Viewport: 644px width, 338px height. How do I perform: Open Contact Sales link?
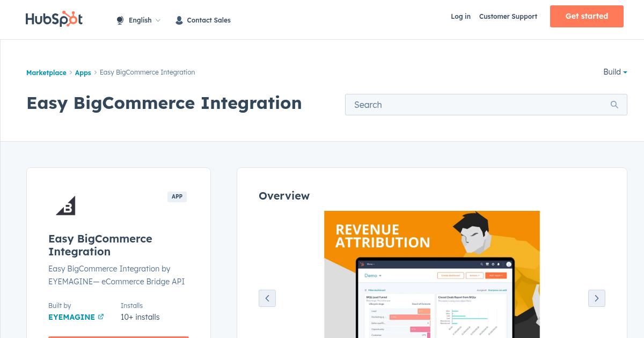click(x=208, y=20)
